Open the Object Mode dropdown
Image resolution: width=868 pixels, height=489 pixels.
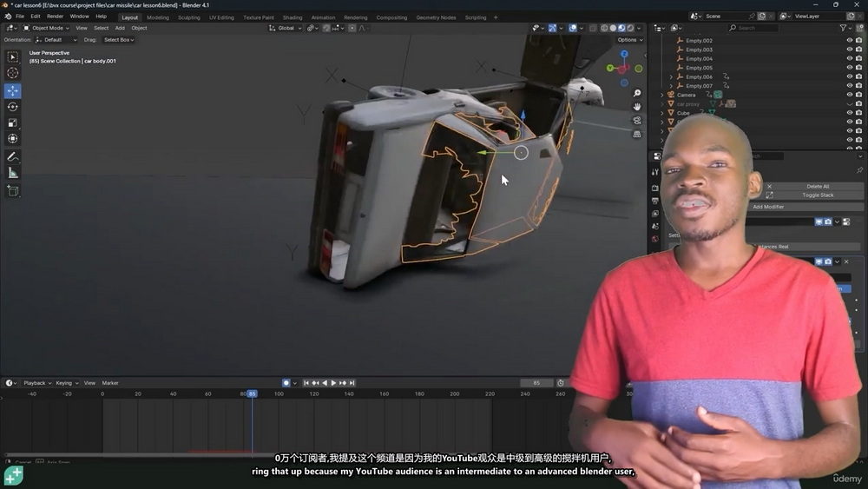[x=46, y=28]
